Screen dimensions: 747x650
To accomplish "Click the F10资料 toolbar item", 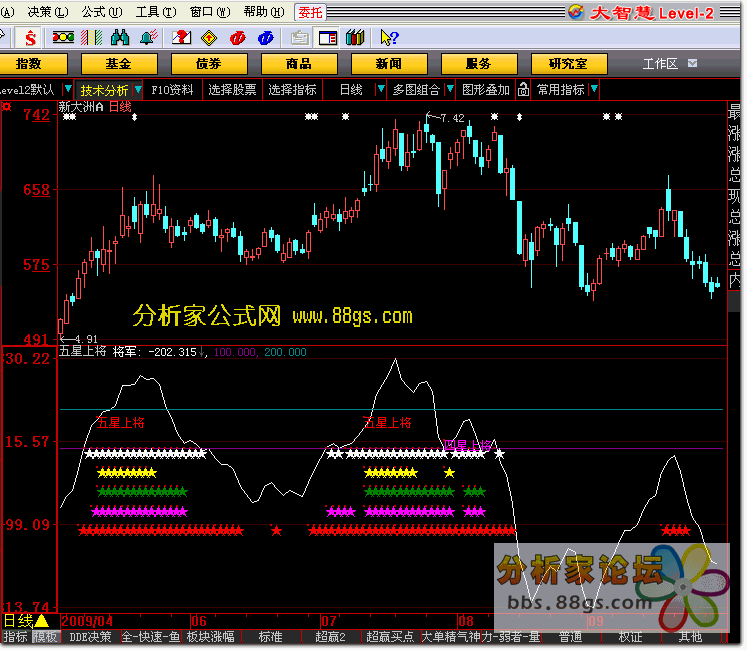I will click(x=172, y=90).
